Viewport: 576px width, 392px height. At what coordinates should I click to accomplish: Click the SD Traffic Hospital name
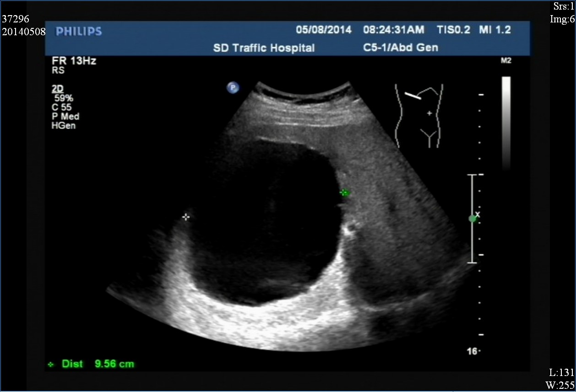pos(264,48)
